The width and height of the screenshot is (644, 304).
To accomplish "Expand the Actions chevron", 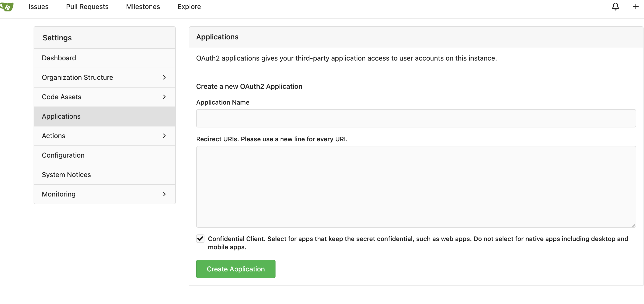I will [x=164, y=136].
